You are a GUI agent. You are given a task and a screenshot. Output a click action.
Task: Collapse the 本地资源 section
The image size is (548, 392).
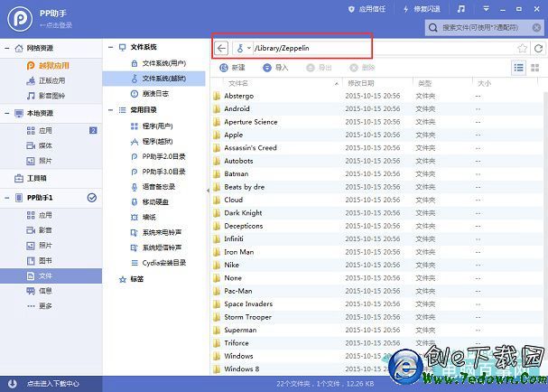[x=7, y=113]
